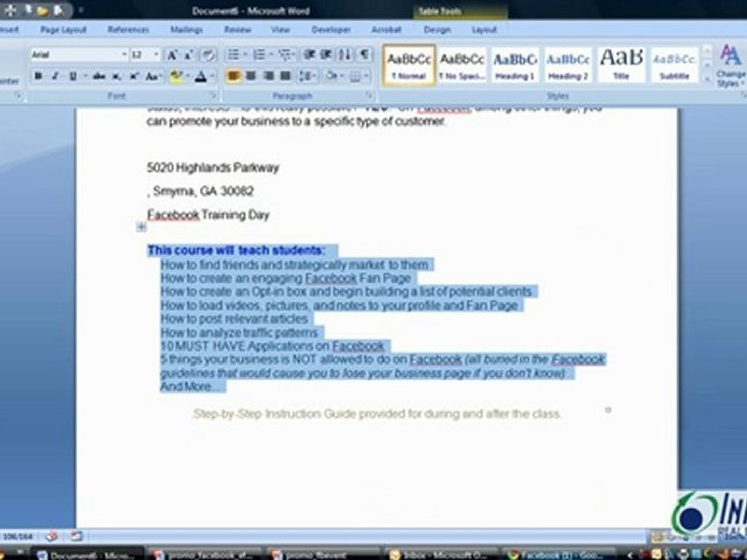Image resolution: width=747 pixels, height=560 pixels.
Task: Decrease paragraph indent
Action: coord(310,54)
